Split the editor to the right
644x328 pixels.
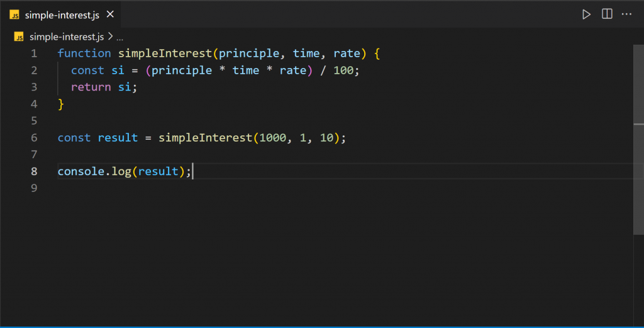click(x=607, y=14)
